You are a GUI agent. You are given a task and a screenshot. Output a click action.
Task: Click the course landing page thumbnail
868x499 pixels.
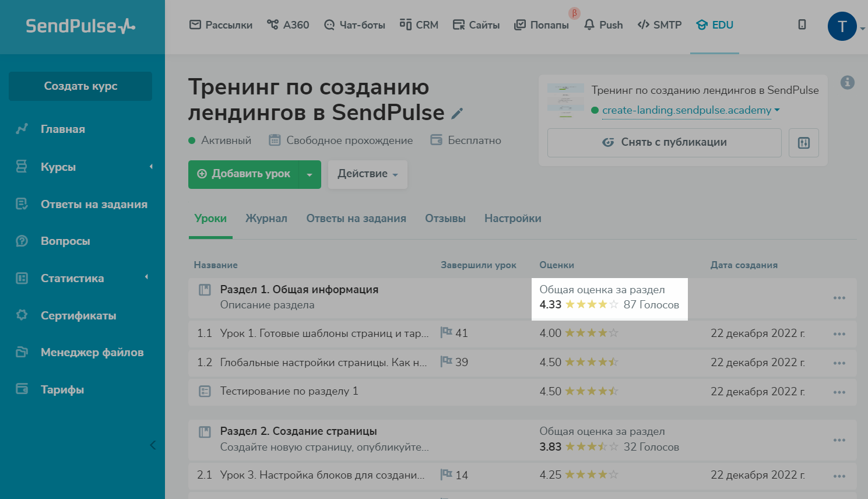(565, 100)
